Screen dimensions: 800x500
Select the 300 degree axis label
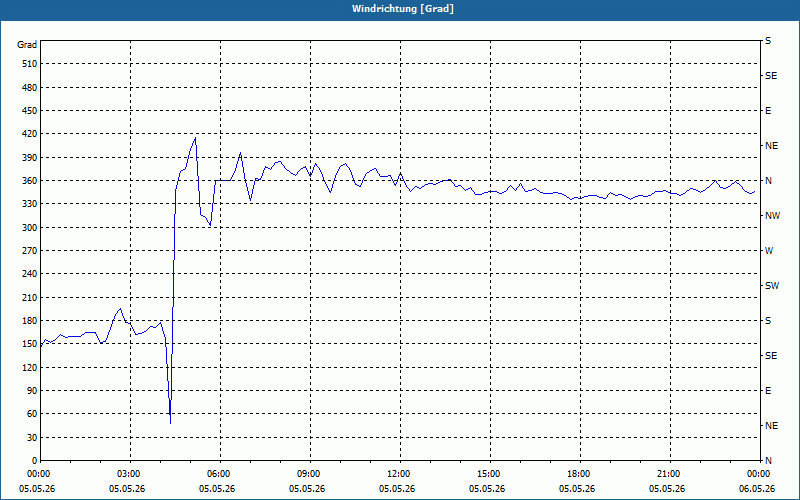30,228
